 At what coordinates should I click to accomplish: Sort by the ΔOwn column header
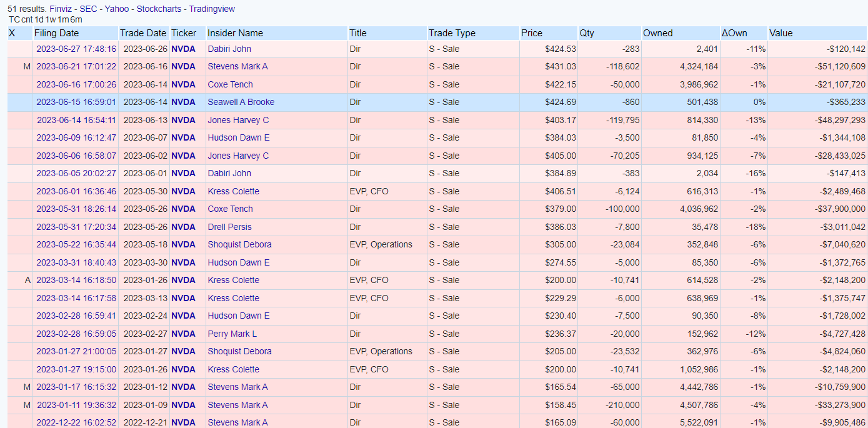click(x=734, y=33)
